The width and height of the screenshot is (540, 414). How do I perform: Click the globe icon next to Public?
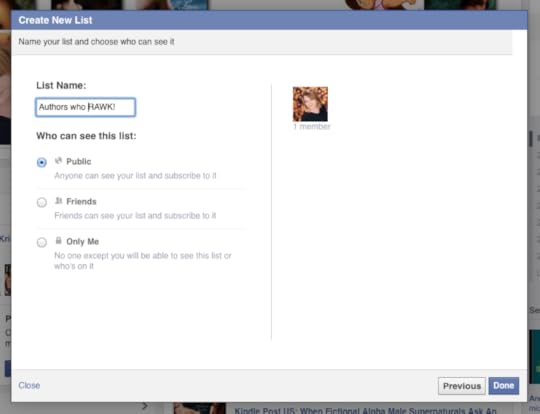tap(59, 161)
